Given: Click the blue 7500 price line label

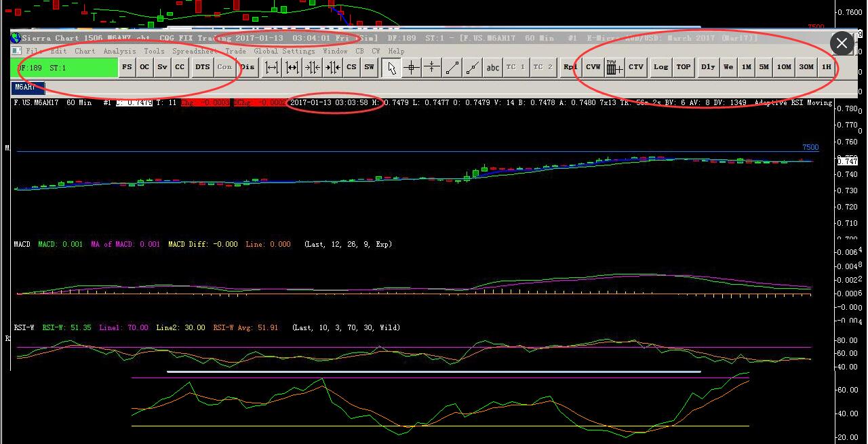Looking at the screenshot, I should (810, 147).
